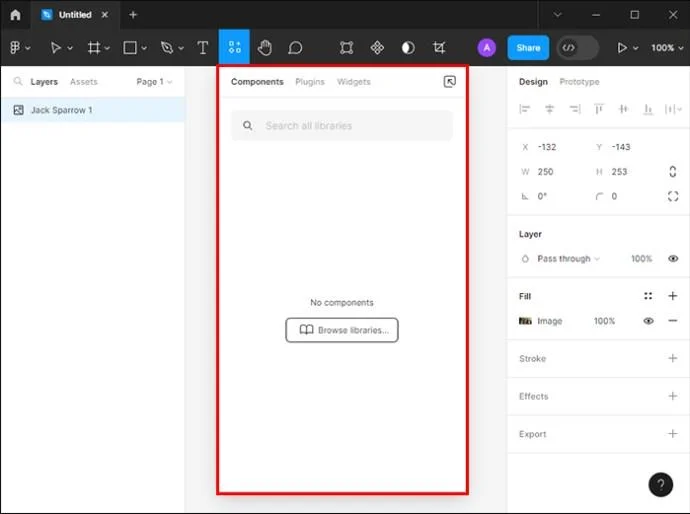Open the user avatar A

pyautogui.click(x=487, y=48)
